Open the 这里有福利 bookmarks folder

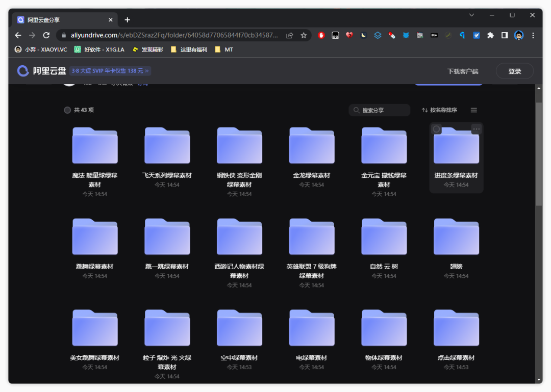point(189,49)
